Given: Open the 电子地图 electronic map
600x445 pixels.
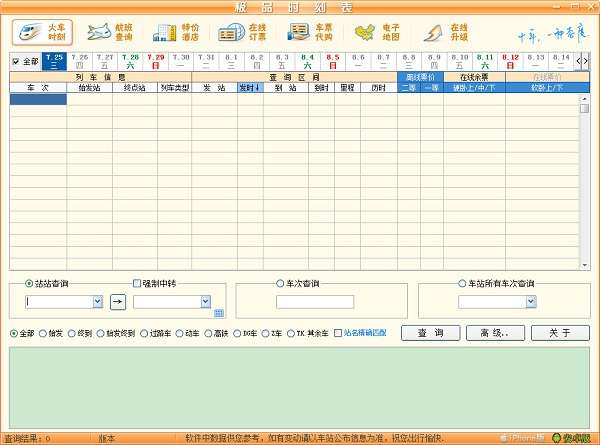Looking at the screenshot, I should tap(374, 32).
